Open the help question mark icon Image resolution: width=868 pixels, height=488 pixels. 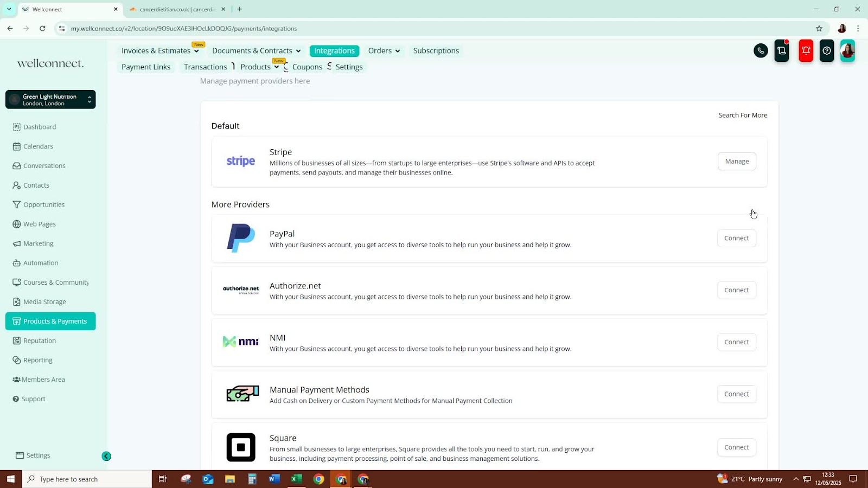coord(827,50)
